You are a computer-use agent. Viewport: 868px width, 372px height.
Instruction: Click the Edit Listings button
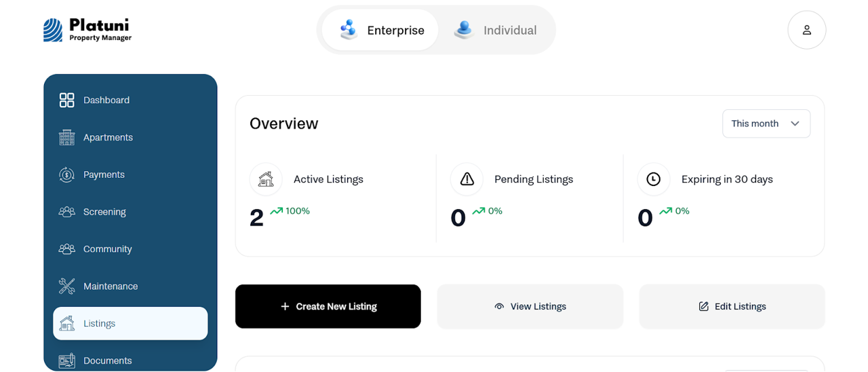[x=732, y=306]
